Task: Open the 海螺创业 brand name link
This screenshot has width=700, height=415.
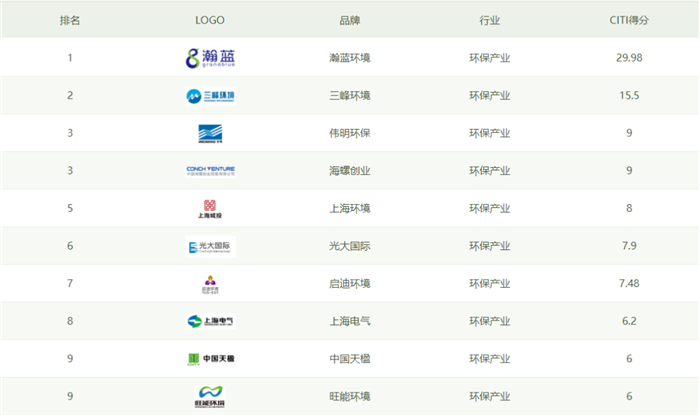Action: 350,171
